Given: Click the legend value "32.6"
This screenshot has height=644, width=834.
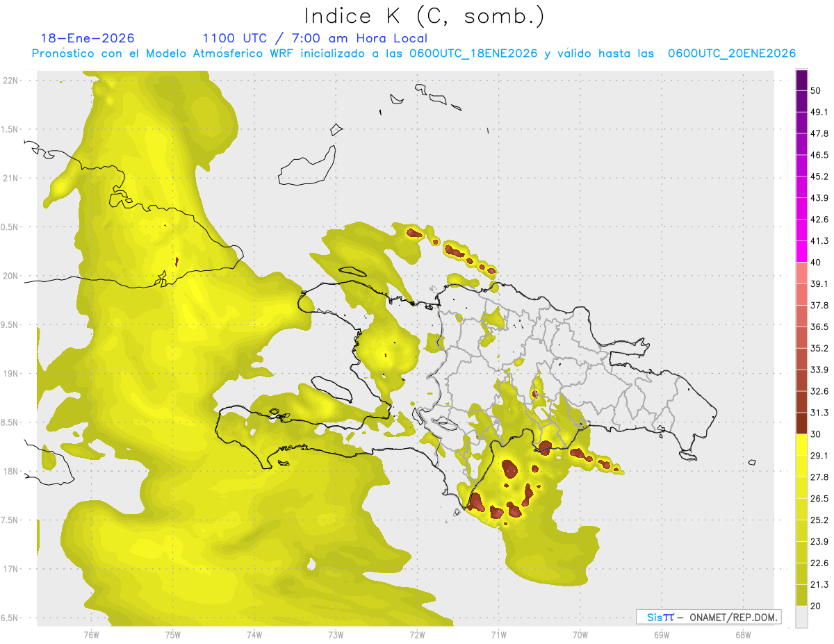Looking at the screenshot, I should click(x=819, y=392).
